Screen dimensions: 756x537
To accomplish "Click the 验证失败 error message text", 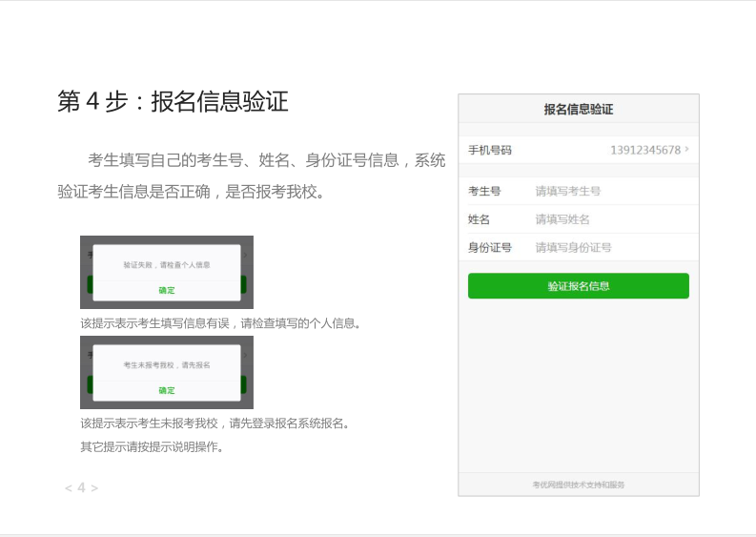I will (167, 264).
